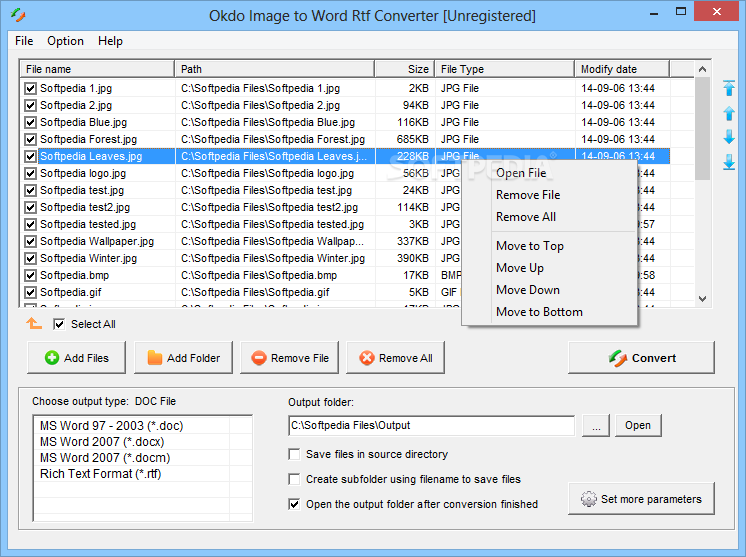
Task: Click the Add Files button
Action: (77, 358)
